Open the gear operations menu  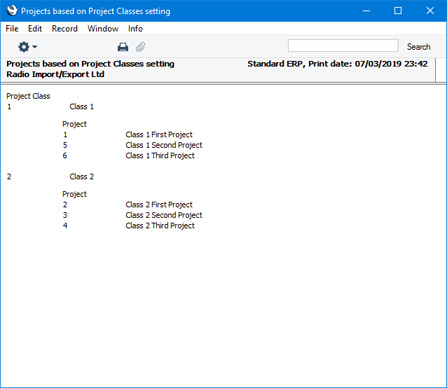(27, 47)
